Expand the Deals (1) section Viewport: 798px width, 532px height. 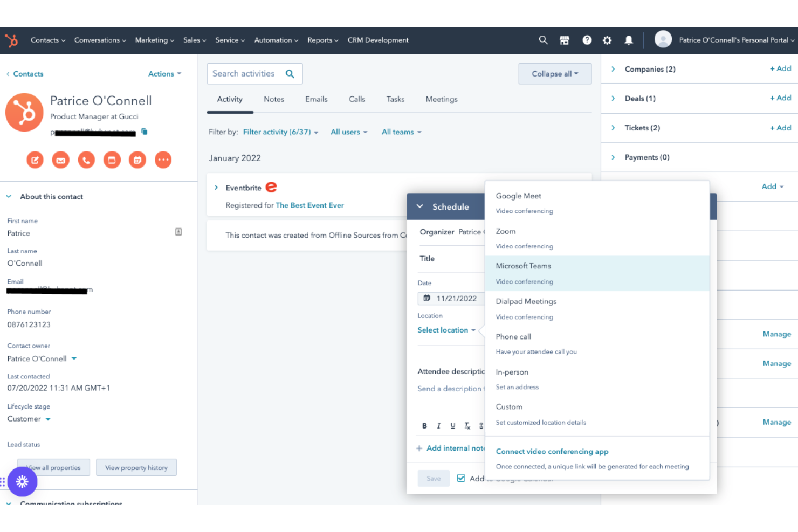point(613,99)
